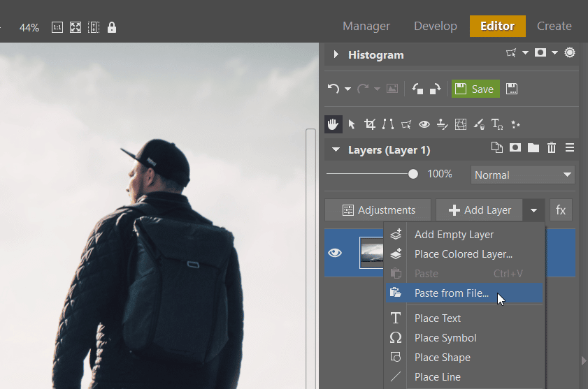Choose Add Empty Layer menu item
Image resolution: width=588 pixels, height=389 pixels.
click(464, 235)
